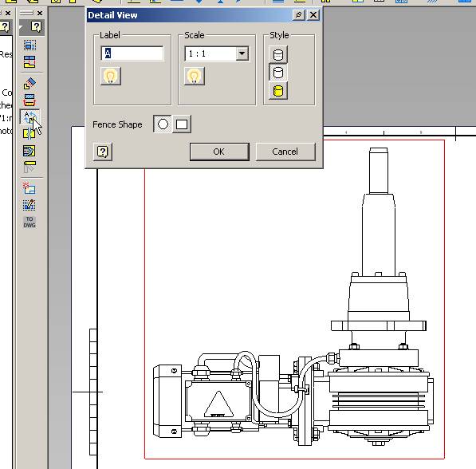Viewport: 476px width, 469px height.
Task: Toggle scale visibility lightbulb button
Action: click(195, 76)
